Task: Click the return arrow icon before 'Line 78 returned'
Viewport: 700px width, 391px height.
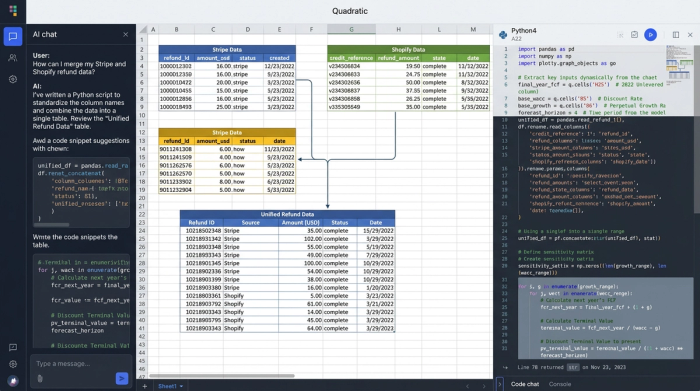Action: coord(505,367)
